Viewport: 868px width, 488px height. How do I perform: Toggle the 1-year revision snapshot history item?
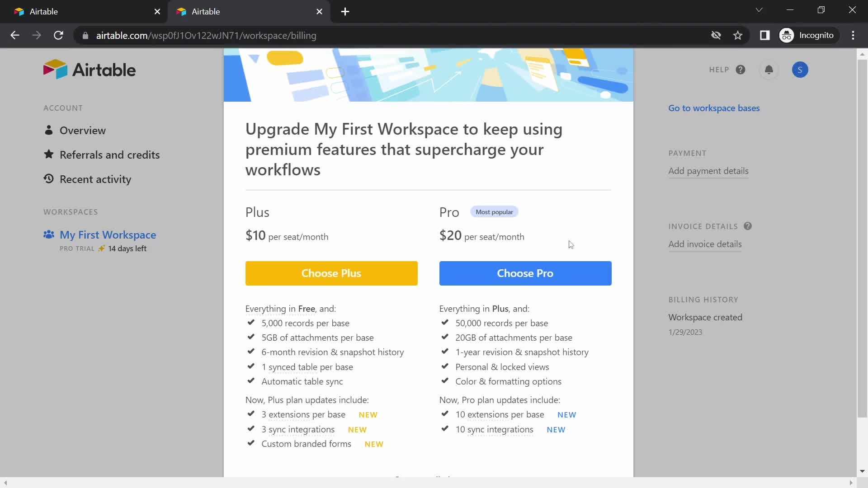[522, 352]
